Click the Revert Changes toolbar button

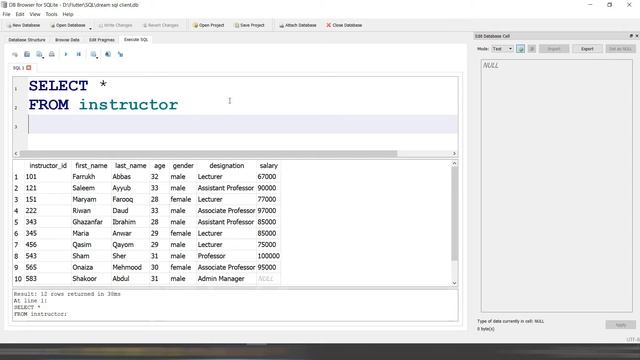coord(160,25)
